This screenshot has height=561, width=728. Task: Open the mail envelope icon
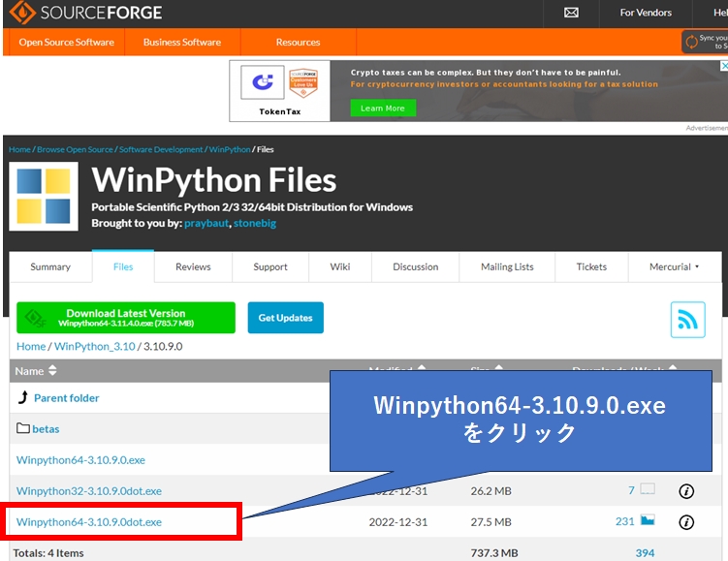[571, 13]
